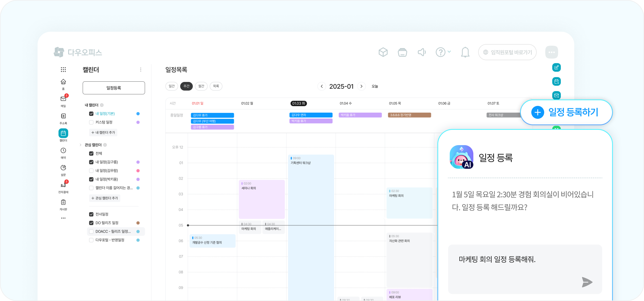Open interest calendar settings gear

[105, 145]
